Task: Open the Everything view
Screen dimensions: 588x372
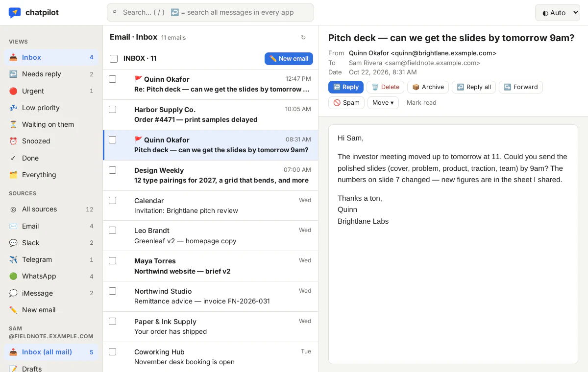Action: pos(51,175)
